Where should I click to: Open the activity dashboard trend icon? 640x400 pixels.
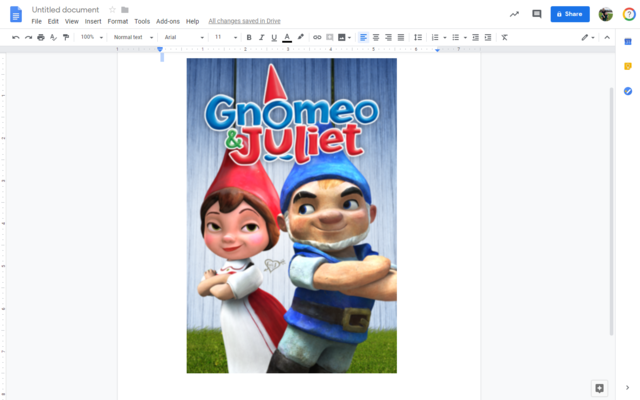tap(514, 14)
